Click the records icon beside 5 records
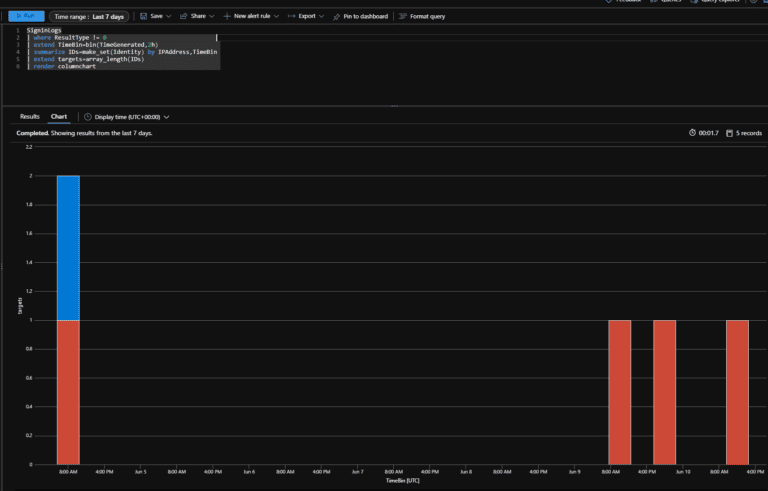The width and height of the screenshot is (768, 491). 729,133
